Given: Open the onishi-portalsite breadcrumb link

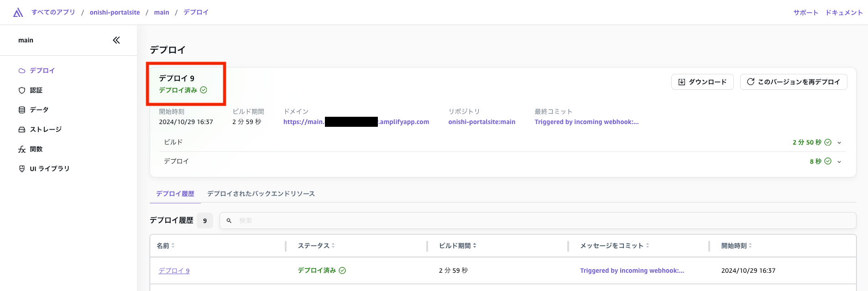Looking at the screenshot, I should tap(115, 12).
